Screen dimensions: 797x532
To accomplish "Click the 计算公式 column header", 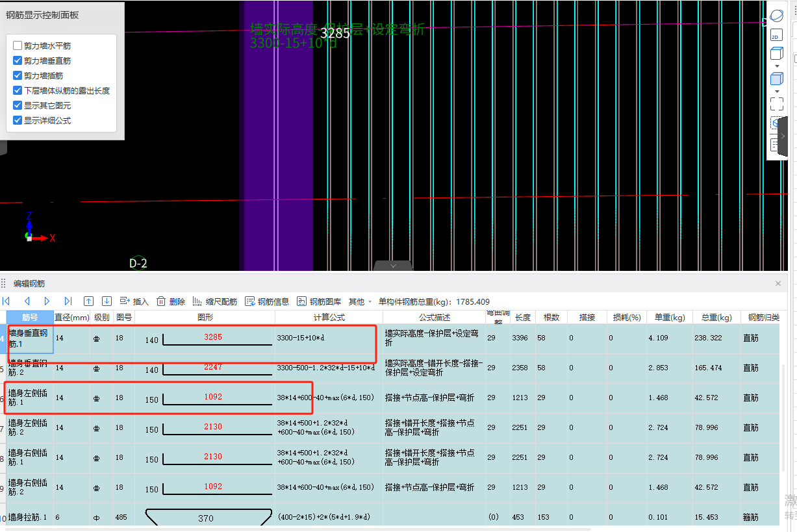I will [329, 318].
